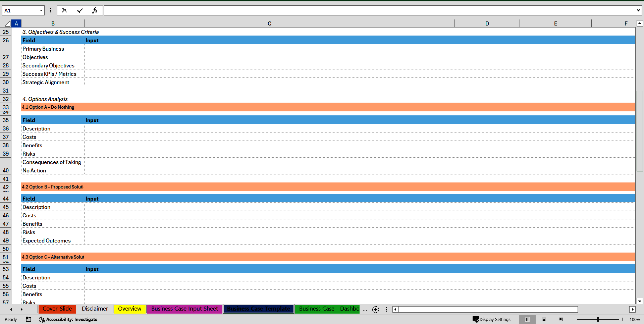Click the Zoom In plus icon
The width and height of the screenshot is (644, 324).
coord(623,319)
